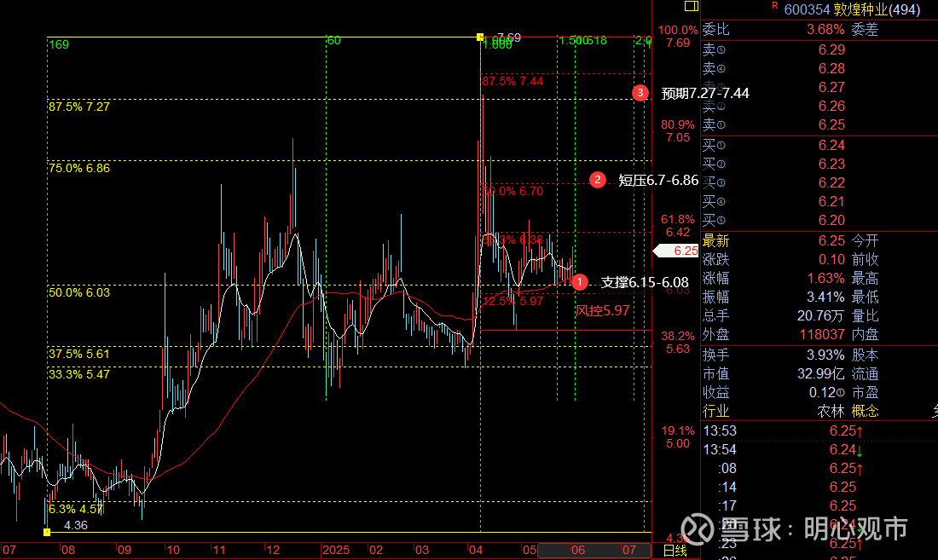The height and width of the screenshot is (560, 938).
Task: Click the 振幅 value 3.41%
Action: (825, 297)
